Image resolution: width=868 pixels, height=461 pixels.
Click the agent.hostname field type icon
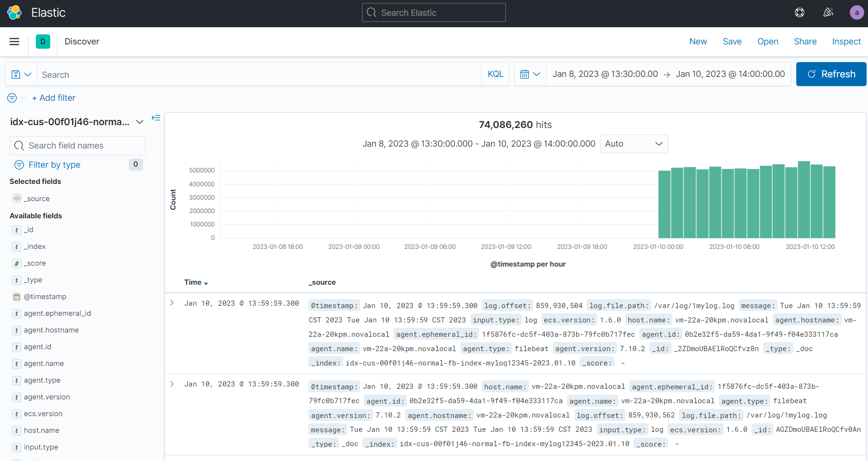pos(17,331)
